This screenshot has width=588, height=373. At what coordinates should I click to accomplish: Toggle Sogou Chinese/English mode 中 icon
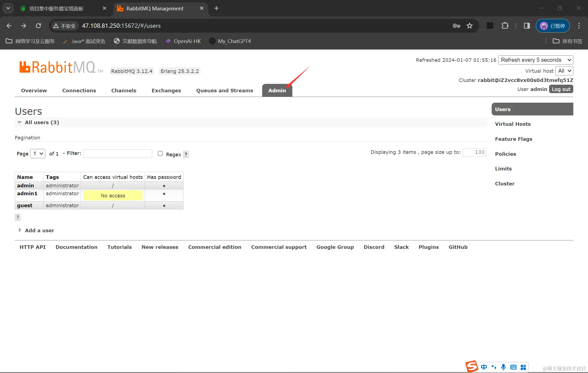pos(484,367)
